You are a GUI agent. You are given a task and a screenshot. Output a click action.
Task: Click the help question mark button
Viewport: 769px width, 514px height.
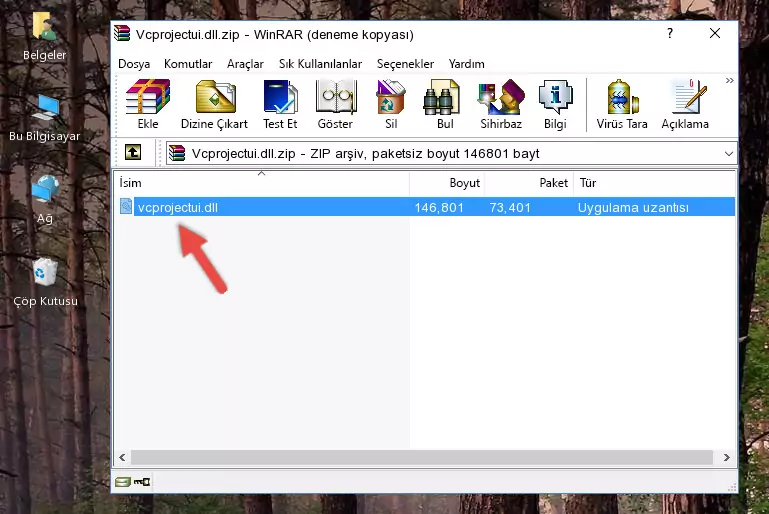pos(670,33)
